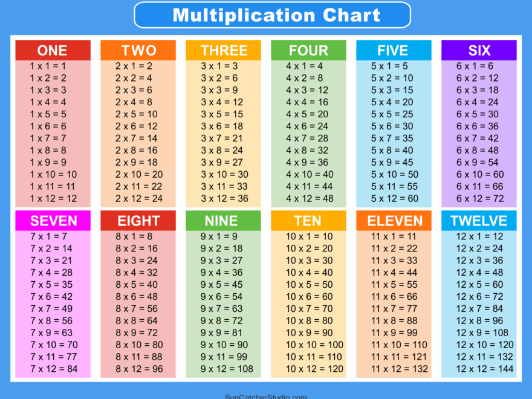Click the row '8 x 12 = 96'

point(139,369)
